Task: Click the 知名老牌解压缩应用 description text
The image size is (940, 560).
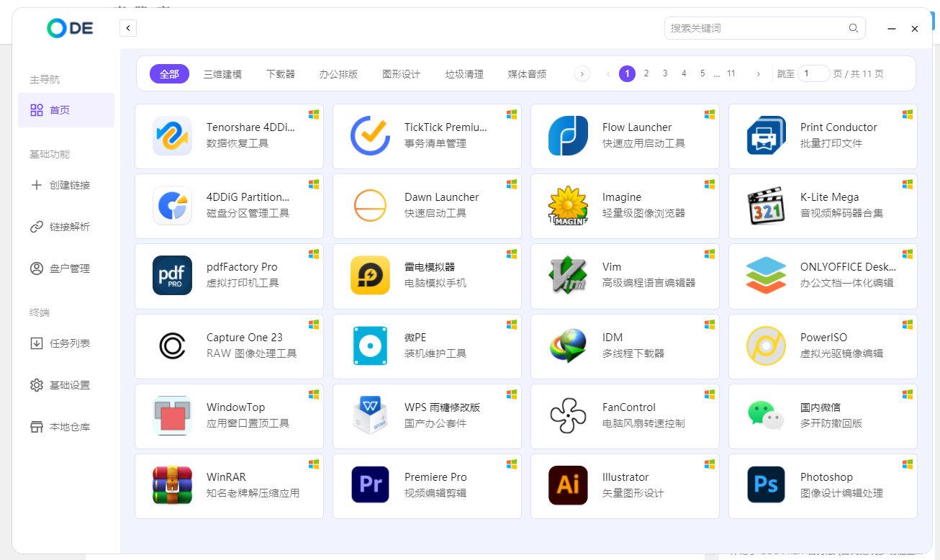Action: [253, 493]
